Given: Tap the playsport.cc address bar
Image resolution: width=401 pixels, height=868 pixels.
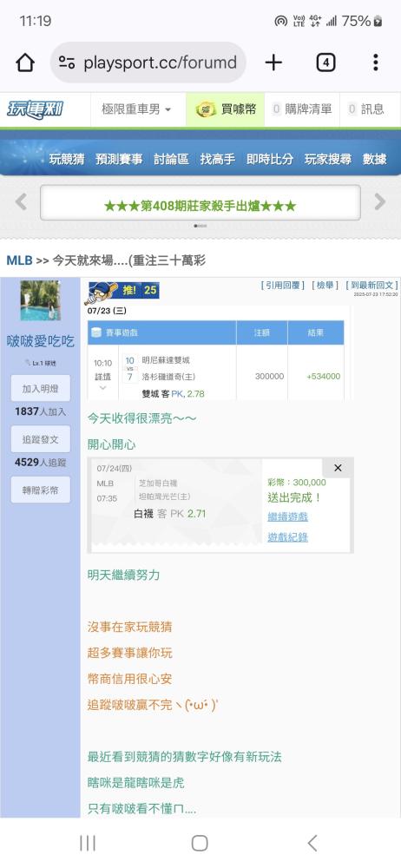Looking at the screenshot, I should click(x=148, y=62).
